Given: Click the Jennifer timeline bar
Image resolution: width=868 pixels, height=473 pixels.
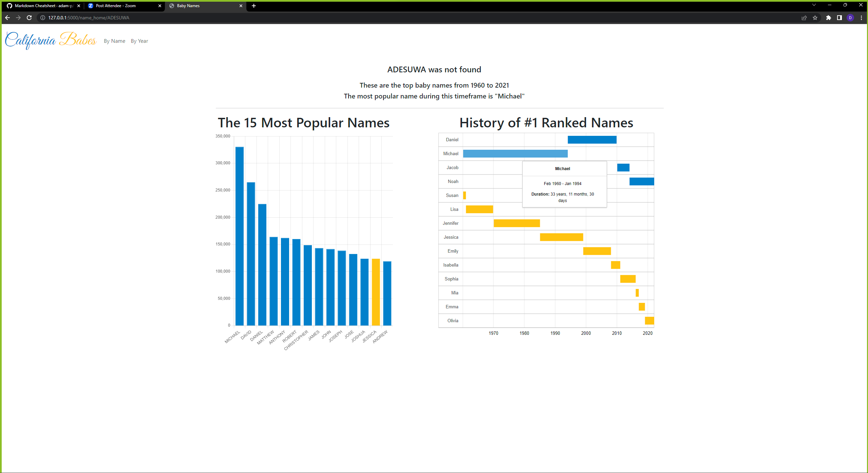Looking at the screenshot, I should tap(517, 223).
